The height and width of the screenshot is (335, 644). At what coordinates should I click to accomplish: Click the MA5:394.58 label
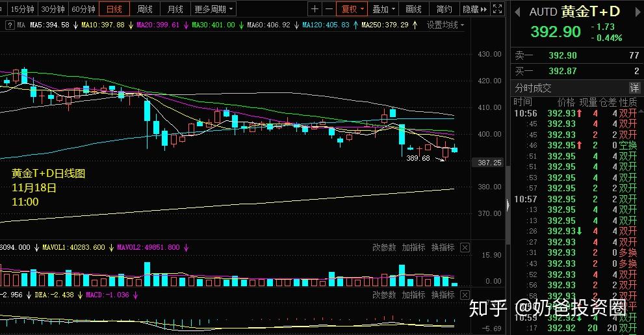click(49, 25)
